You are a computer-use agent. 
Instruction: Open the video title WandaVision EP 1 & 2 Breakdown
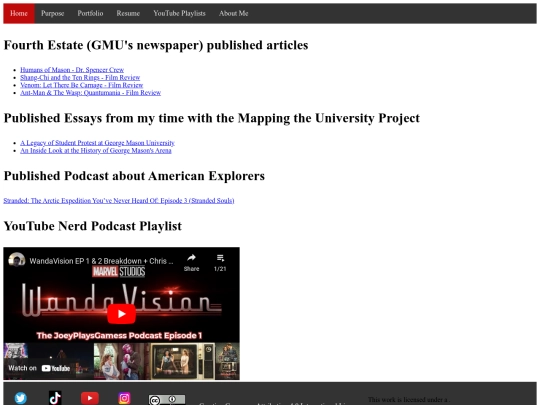(101, 261)
